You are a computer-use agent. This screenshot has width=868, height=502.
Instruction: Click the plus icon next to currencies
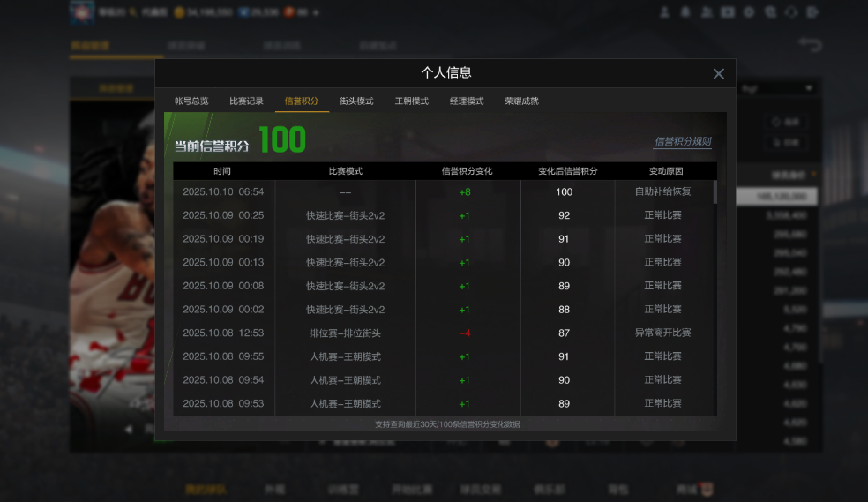[x=316, y=12]
